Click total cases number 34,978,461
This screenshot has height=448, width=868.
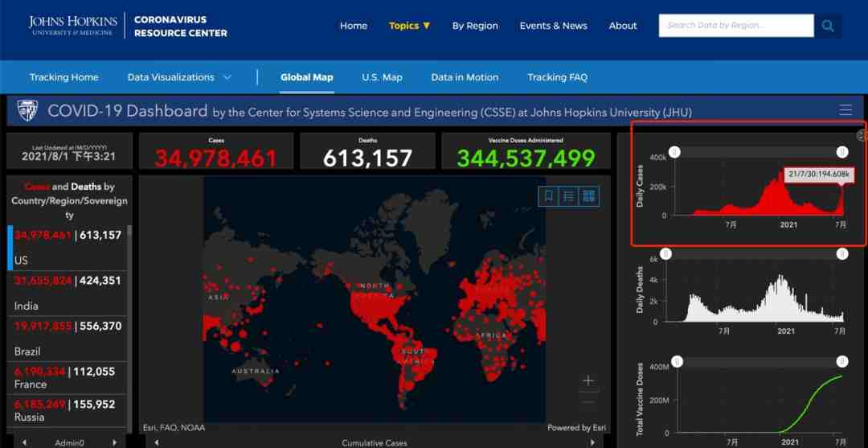click(x=216, y=158)
